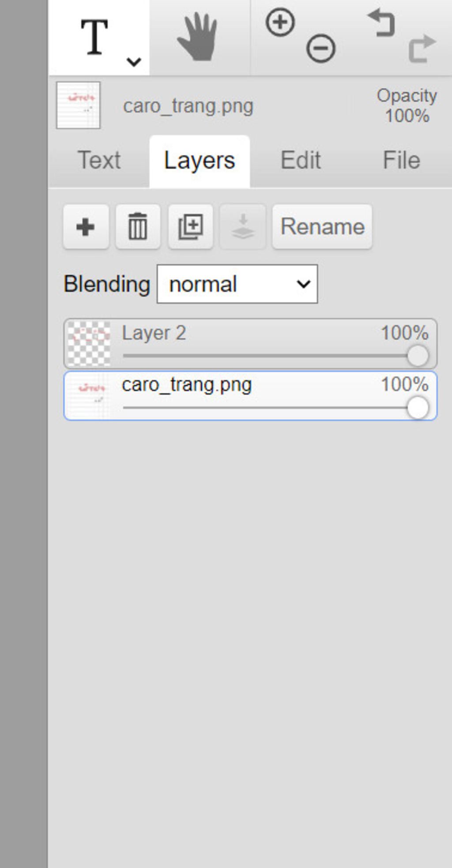
Task: Switch to the Text tab
Action: coord(99,160)
